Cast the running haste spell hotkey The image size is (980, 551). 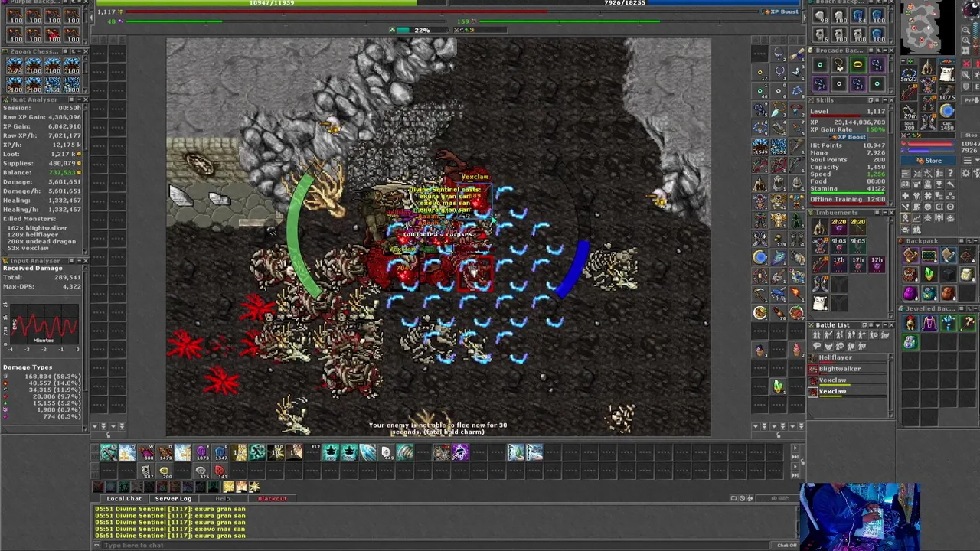(x=257, y=453)
